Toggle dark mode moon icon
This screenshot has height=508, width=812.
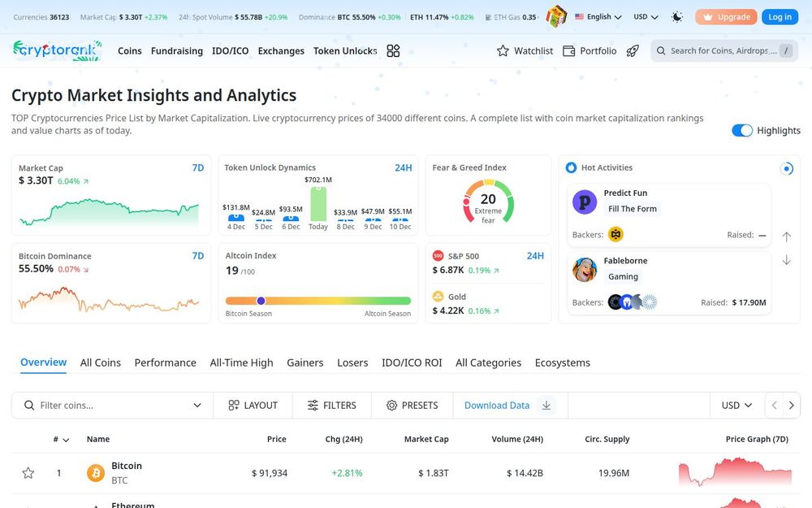coord(677,17)
